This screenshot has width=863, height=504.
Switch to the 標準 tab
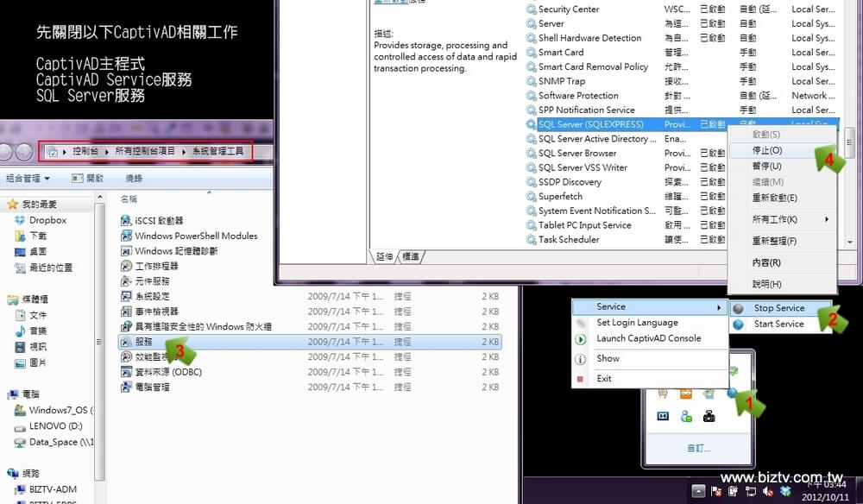411,257
